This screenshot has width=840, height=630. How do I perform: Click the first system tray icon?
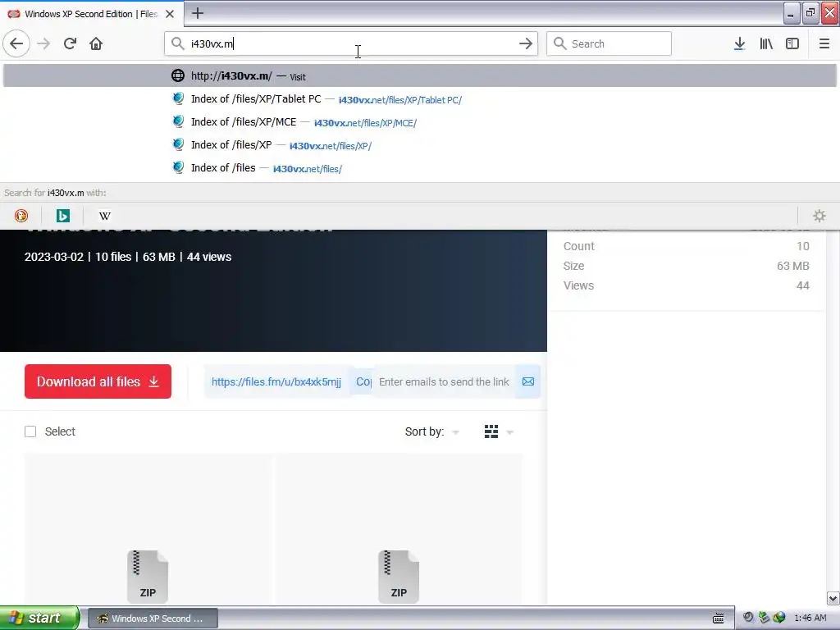point(748,618)
